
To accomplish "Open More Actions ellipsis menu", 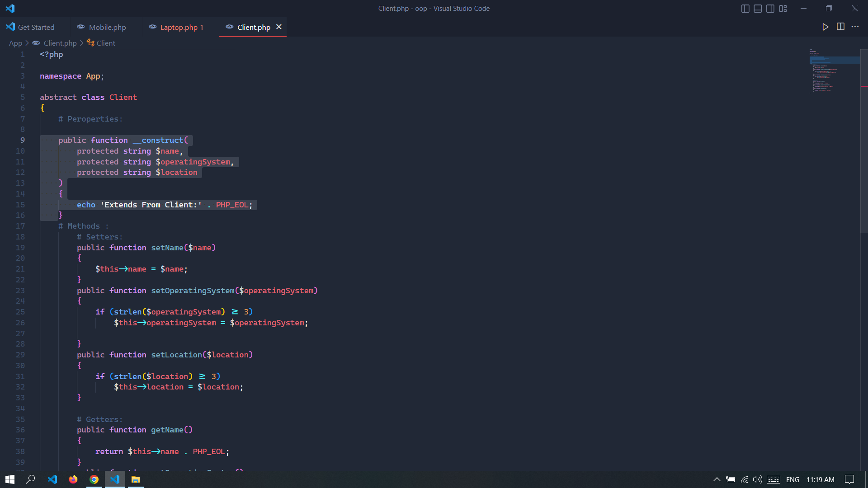I will pos(855,27).
